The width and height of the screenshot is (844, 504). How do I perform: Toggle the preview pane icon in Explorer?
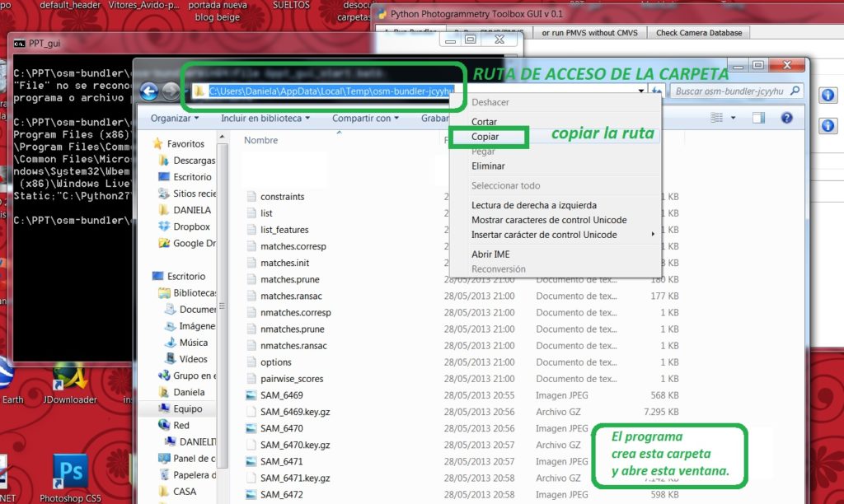pyautogui.click(x=759, y=118)
